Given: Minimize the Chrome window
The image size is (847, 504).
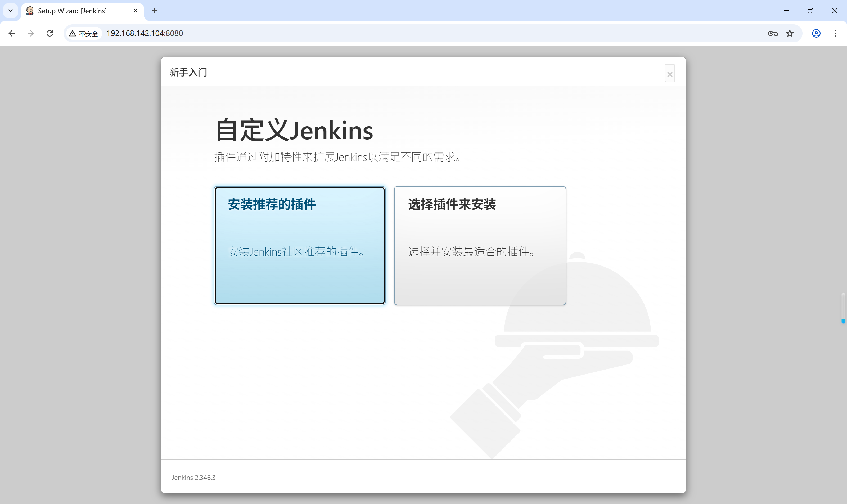Looking at the screenshot, I should tap(786, 11).
